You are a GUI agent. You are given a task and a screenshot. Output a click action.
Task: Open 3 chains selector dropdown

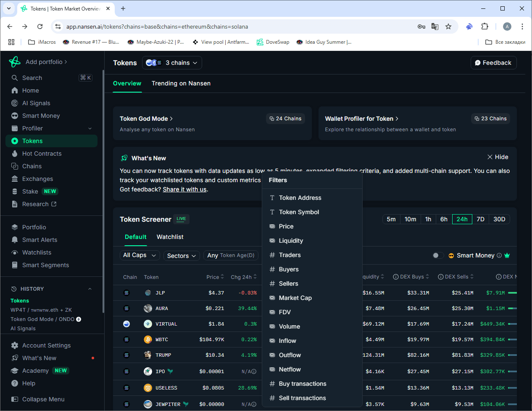[x=172, y=63]
